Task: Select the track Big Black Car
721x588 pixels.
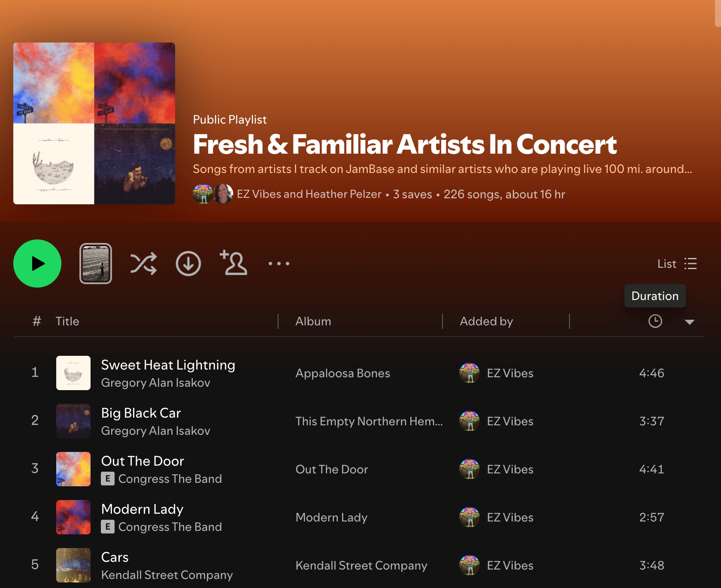Action: pyautogui.click(x=141, y=413)
